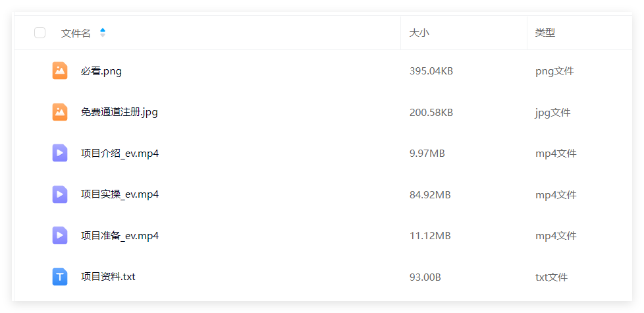Click the video icon for 项目实操_ev.mp4
The image size is (644, 313).
[60, 194]
